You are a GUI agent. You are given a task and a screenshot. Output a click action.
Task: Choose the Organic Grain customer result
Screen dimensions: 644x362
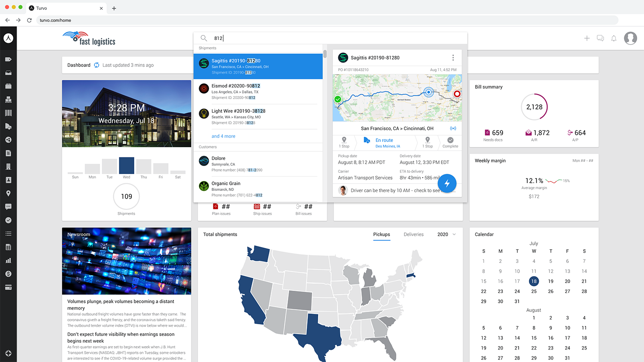(258, 189)
